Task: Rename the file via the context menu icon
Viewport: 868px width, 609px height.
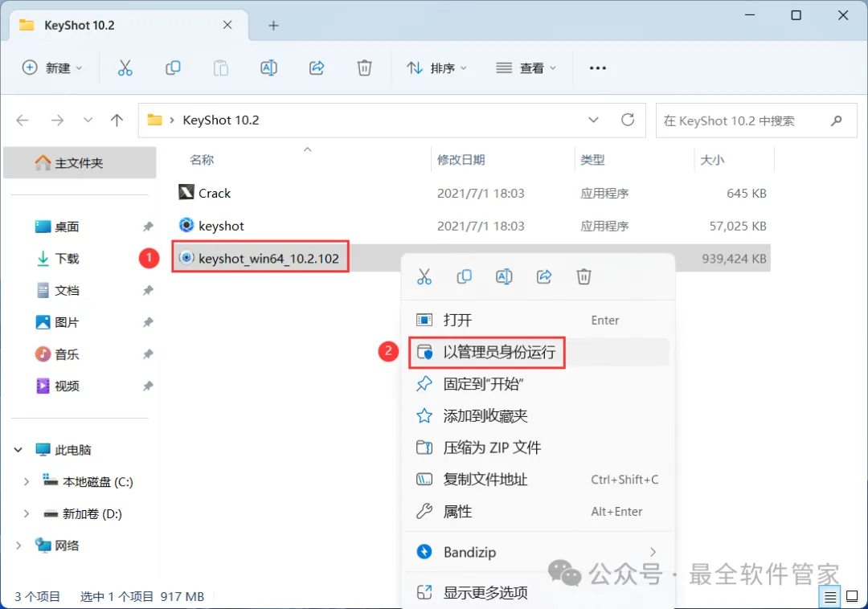Action: point(504,276)
